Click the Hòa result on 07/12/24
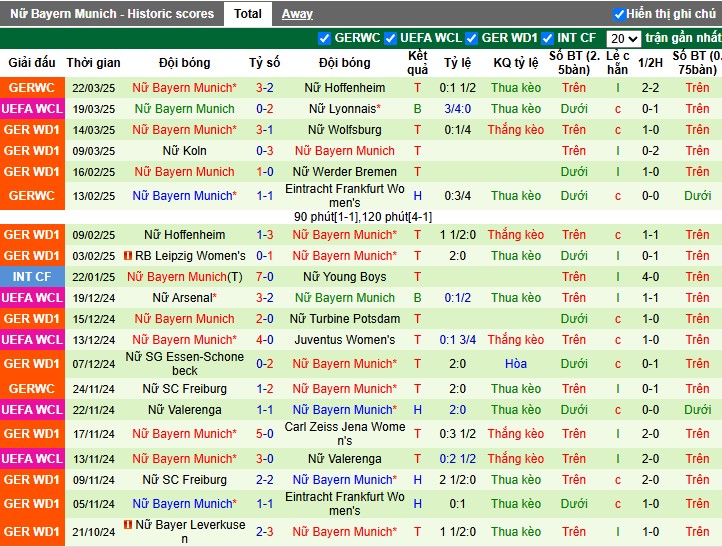 (x=516, y=364)
